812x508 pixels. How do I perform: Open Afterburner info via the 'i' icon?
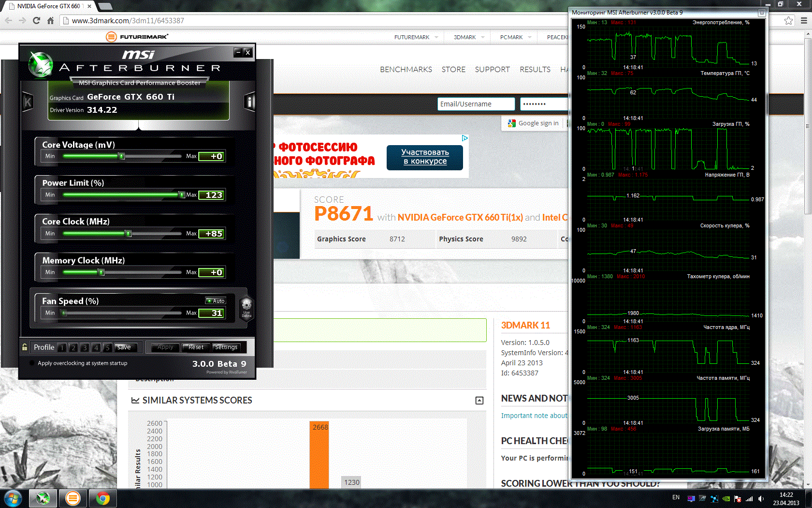pyautogui.click(x=249, y=102)
